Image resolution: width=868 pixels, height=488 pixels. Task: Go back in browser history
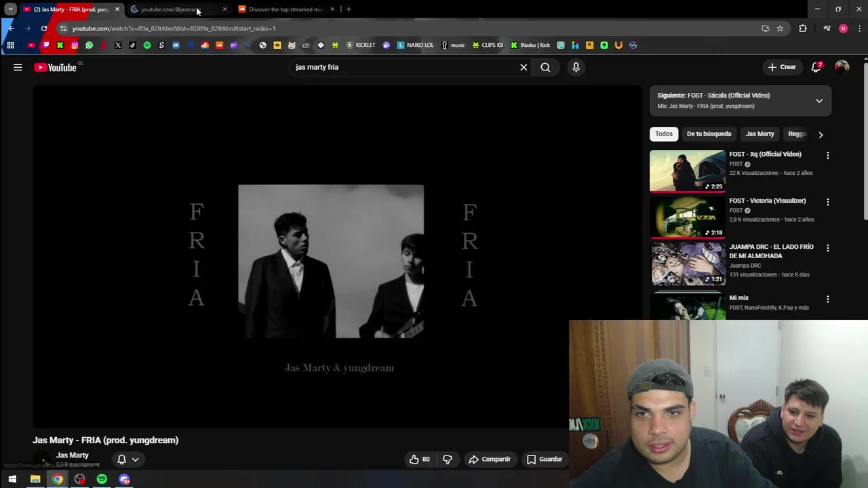(x=11, y=28)
